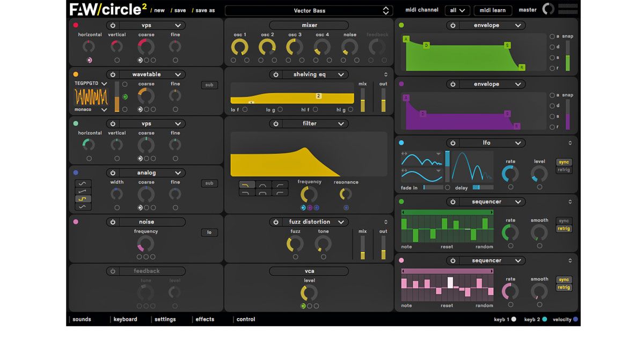Open lfo modulator type dropdown
The image size is (644, 362).
click(492, 143)
